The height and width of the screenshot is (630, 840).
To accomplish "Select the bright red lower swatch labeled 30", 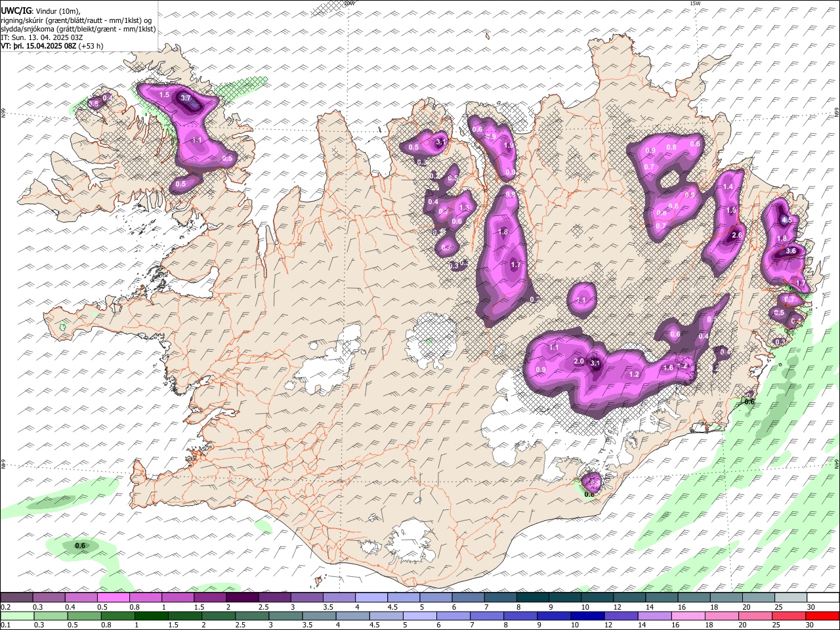I will tap(821, 616).
